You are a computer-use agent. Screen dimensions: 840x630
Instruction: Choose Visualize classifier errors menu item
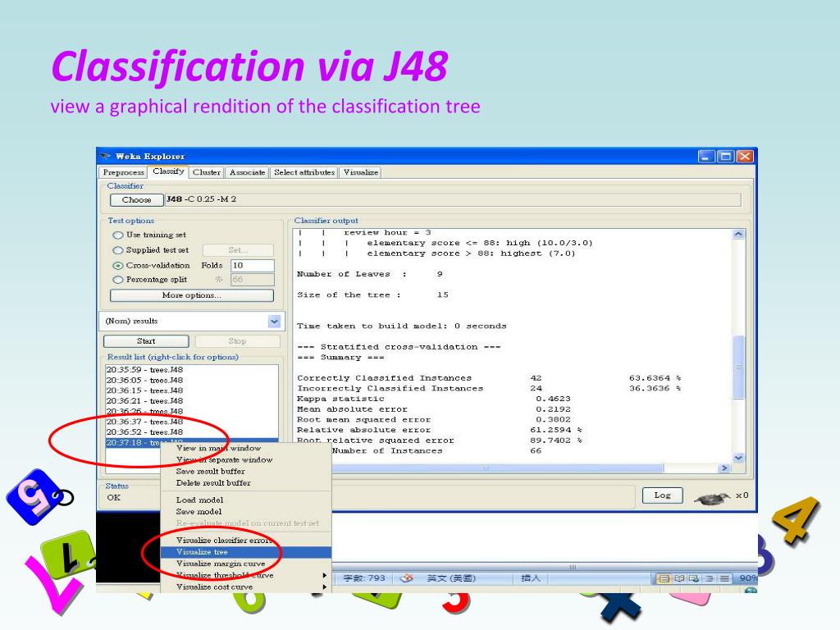246,540
